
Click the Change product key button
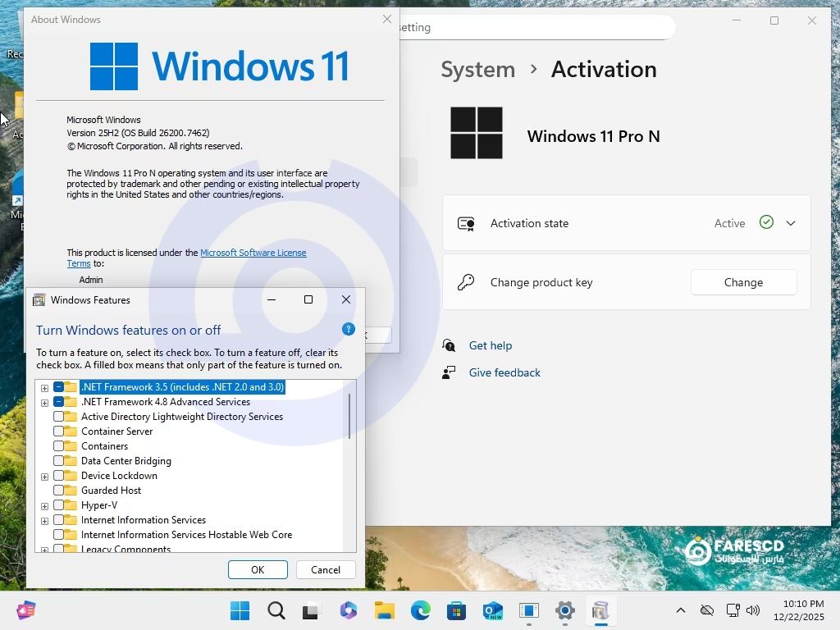[743, 282]
